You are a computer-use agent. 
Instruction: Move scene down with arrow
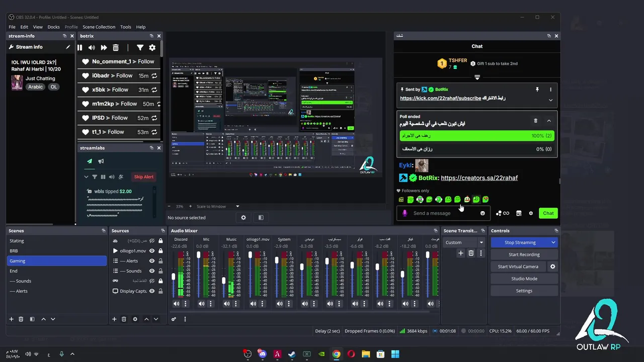click(x=53, y=319)
